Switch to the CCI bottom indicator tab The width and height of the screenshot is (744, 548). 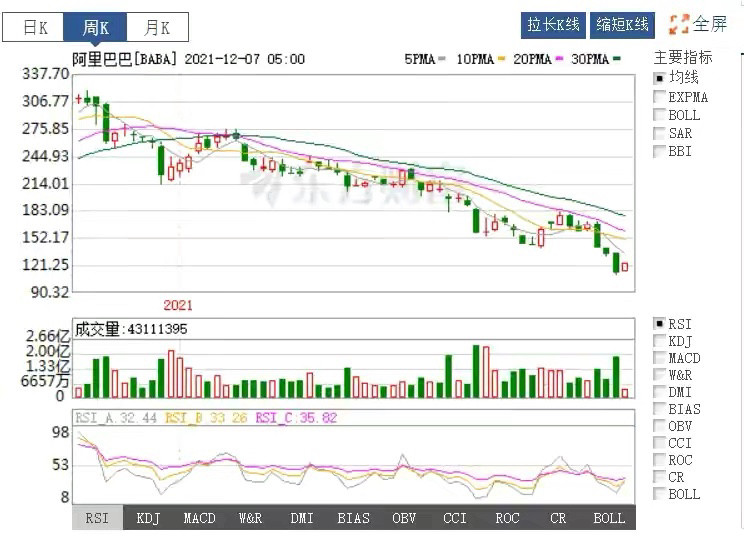(455, 518)
